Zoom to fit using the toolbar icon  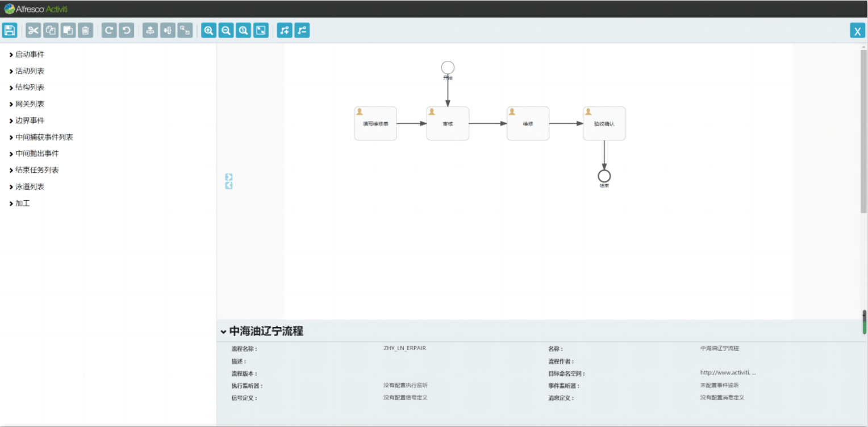261,31
